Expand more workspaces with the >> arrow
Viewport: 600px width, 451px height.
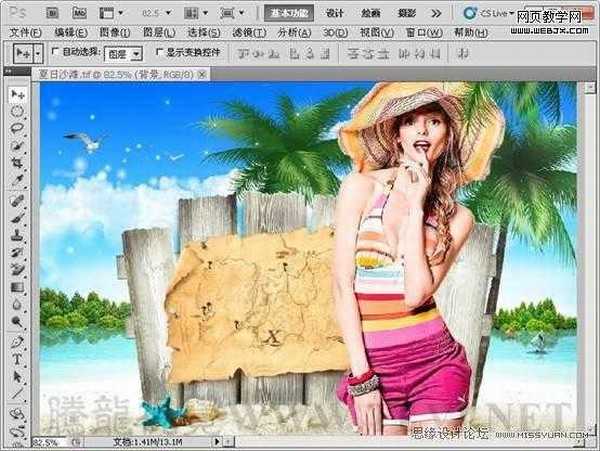(438, 14)
